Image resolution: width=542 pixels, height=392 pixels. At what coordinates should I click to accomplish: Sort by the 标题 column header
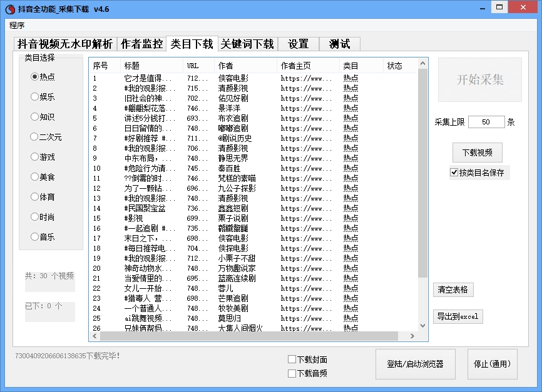click(x=151, y=66)
